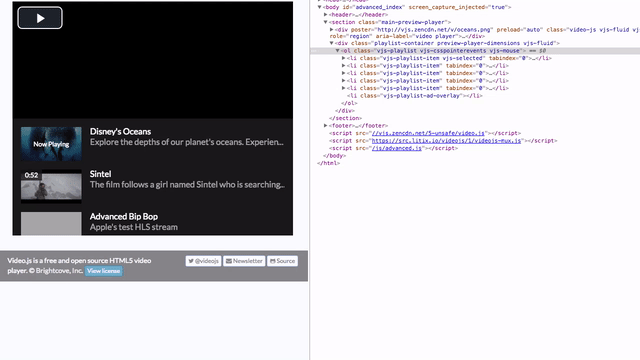Viewport: 640px width, 360px height.
Task: Select the vjs-playlist-ad-overlay li element
Action: [415, 96]
